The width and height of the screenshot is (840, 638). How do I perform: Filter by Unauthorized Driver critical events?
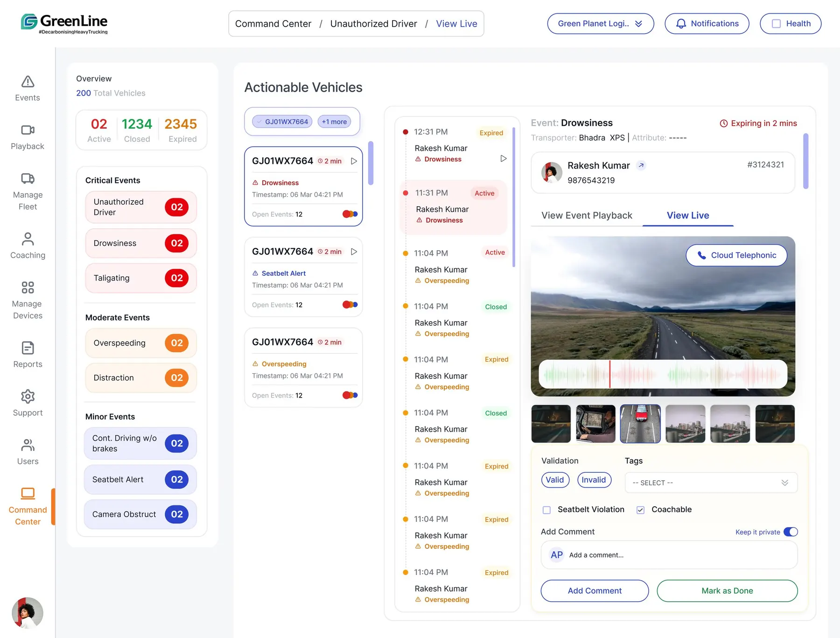pos(141,207)
